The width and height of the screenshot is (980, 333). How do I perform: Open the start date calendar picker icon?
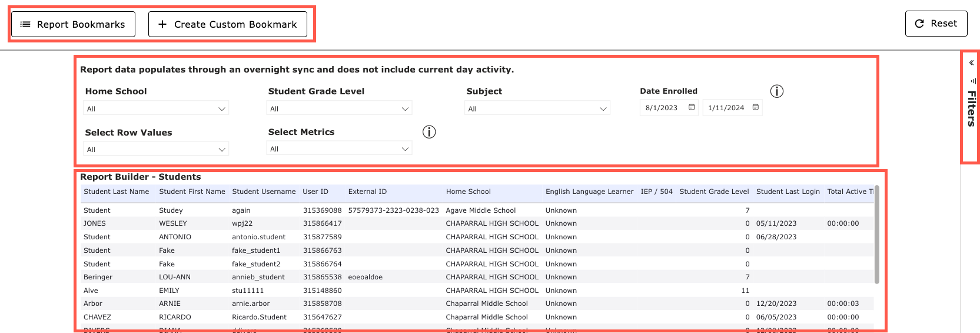click(x=692, y=107)
